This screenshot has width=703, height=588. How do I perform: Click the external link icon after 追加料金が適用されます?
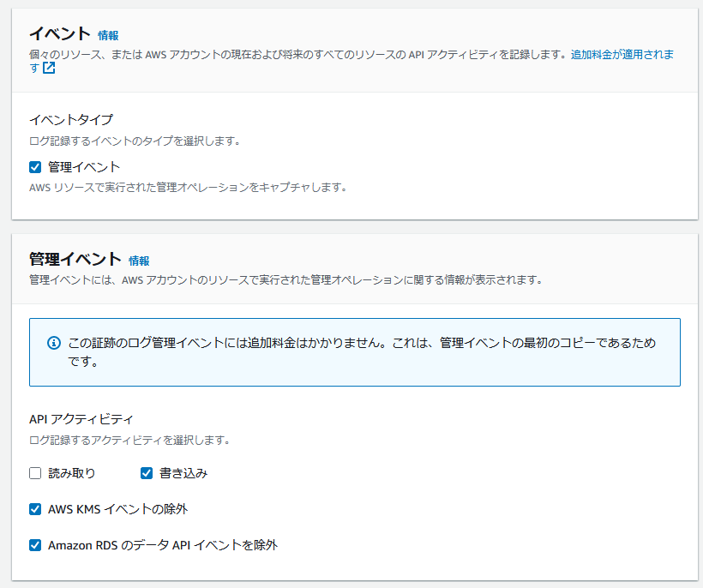pyautogui.click(x=49, y=68)
